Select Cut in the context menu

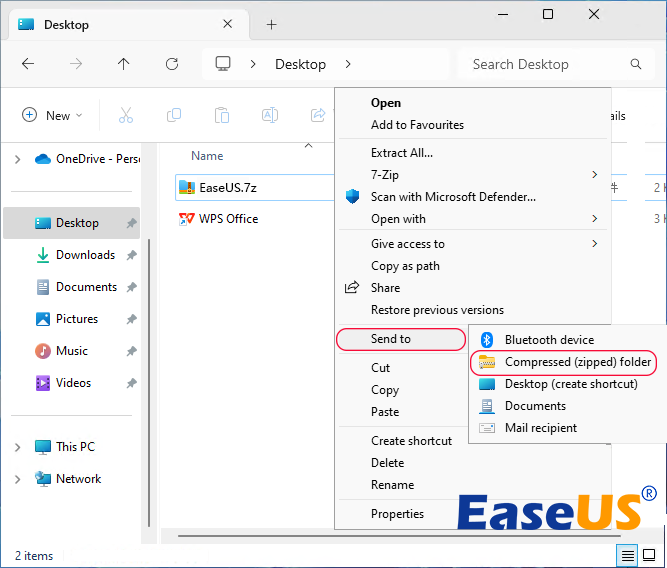pyautogui.click(x=380, y=368)
